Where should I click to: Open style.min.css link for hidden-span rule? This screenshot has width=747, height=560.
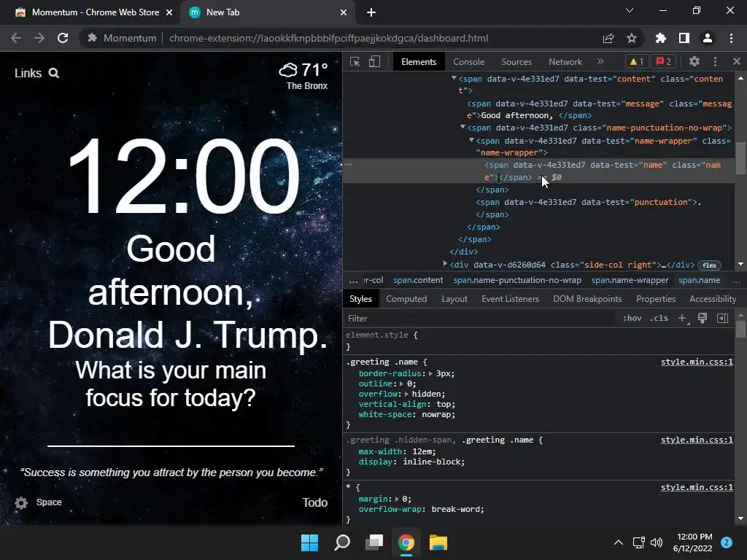click(697, 440)
